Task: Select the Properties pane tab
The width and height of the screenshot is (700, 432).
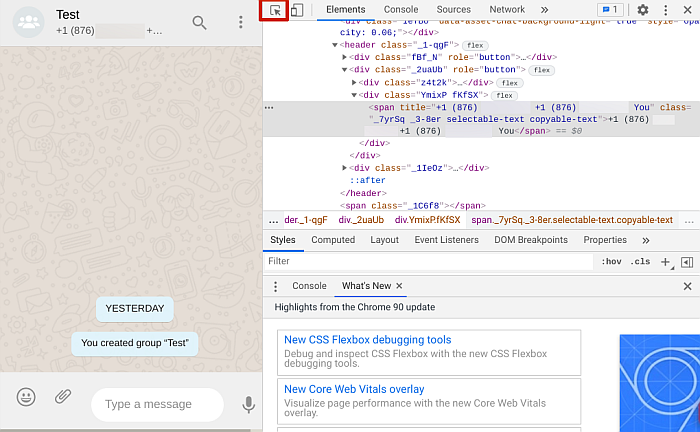Action: coord(605,240)
